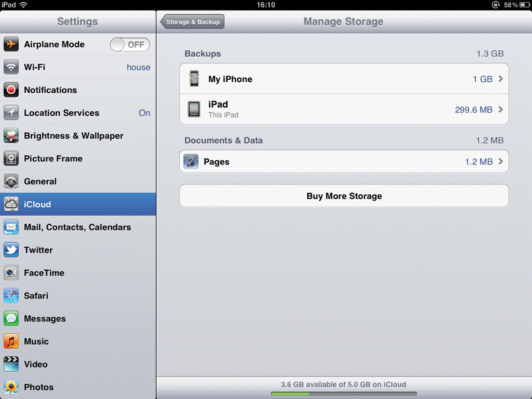532x399 pixels.
Task: Tap the '299.6 MB' size value
Action: click(473, 109)
